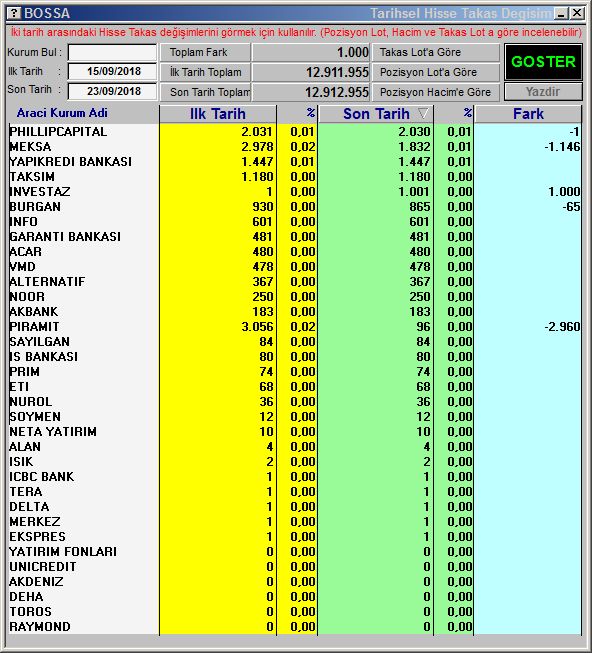592x653 pixels.
Task: Click the Araci Kurum Adi header
Action: (62, 113)
